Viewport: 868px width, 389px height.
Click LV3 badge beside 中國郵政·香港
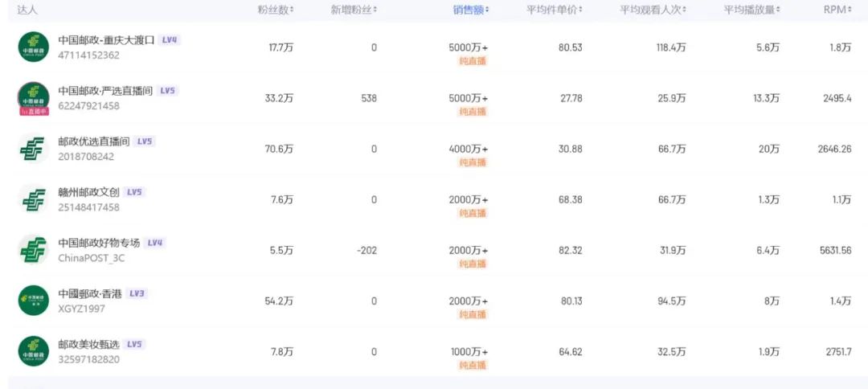(137, 293)
